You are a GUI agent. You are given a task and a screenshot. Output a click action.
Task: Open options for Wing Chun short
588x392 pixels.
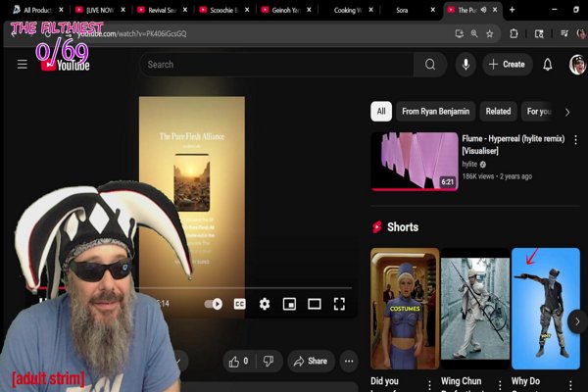[x=500, y=384]
